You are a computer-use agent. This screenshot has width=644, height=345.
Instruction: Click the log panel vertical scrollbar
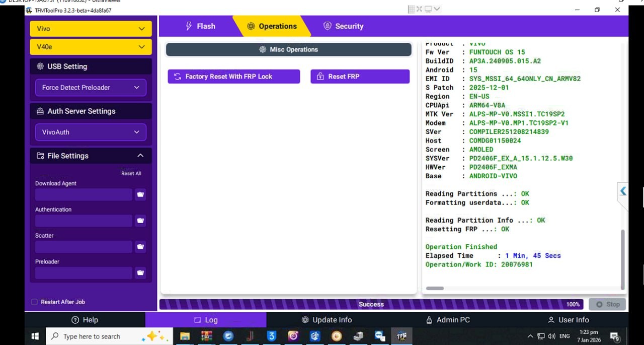(x=623, y=259)
